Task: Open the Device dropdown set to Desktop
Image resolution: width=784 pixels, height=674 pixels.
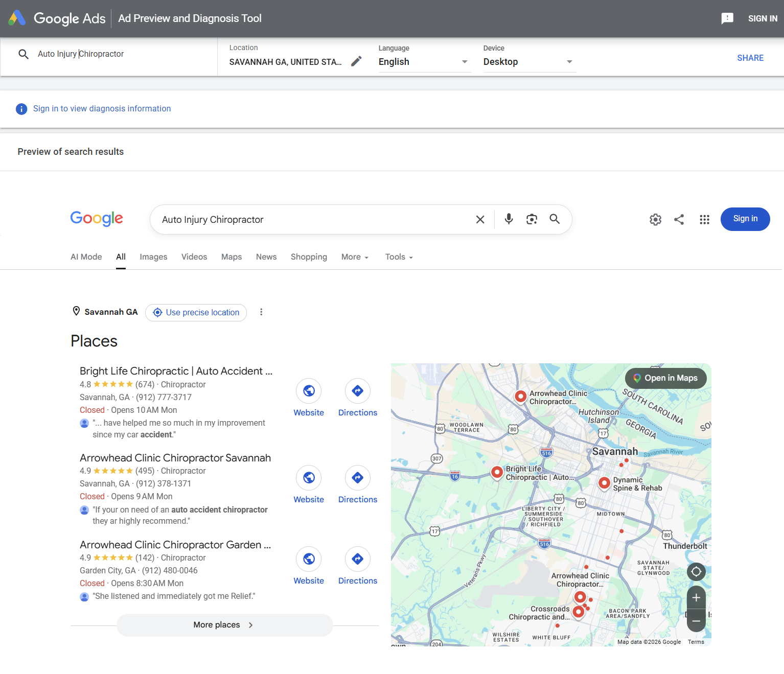Action: 529,62
